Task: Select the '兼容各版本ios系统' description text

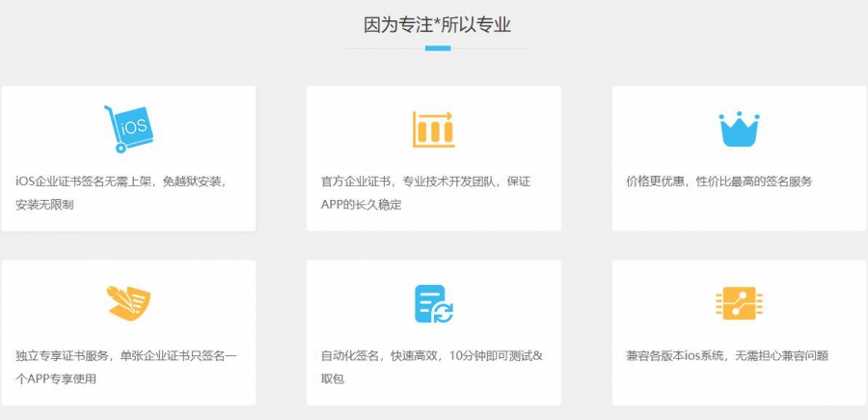Action: [727, 355]
